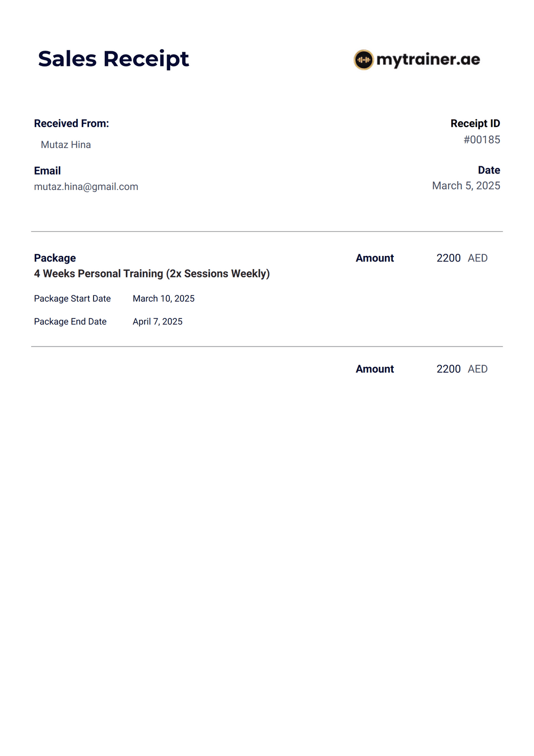
Task: Click the receipt date March 5, 2025
Action: (x=466, y=186)
